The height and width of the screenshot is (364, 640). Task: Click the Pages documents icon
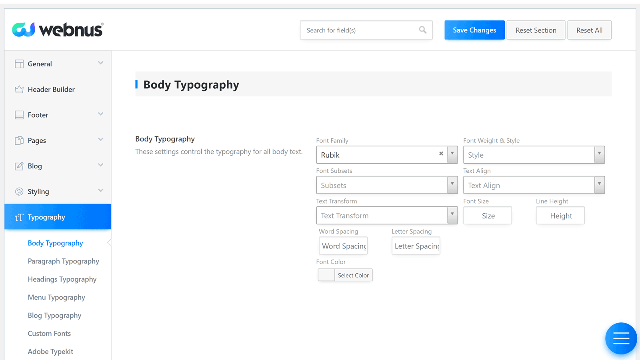coord(19,141)
